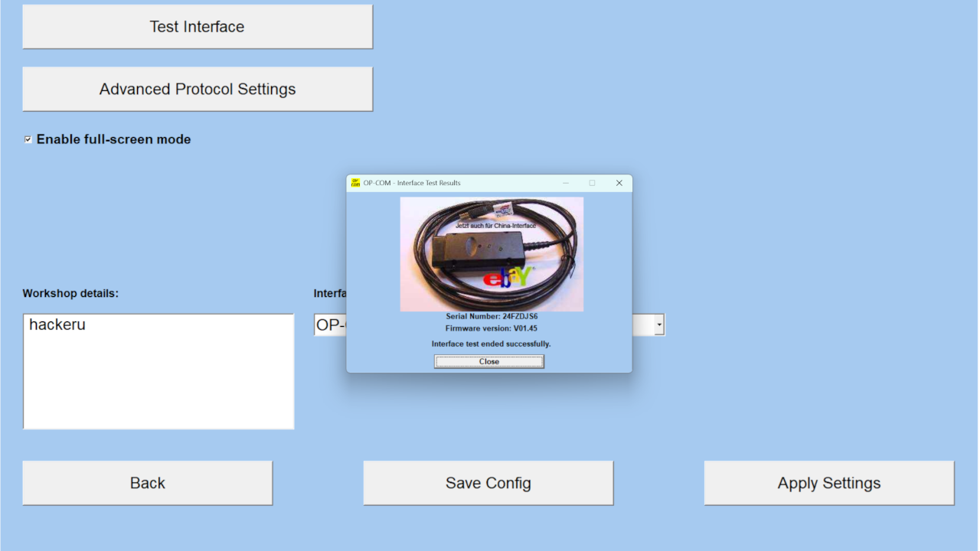The height and width of the screenshot is (551, 980).
Task: Minimize the Interface Test Results window
Action: (x=566, y=183)
